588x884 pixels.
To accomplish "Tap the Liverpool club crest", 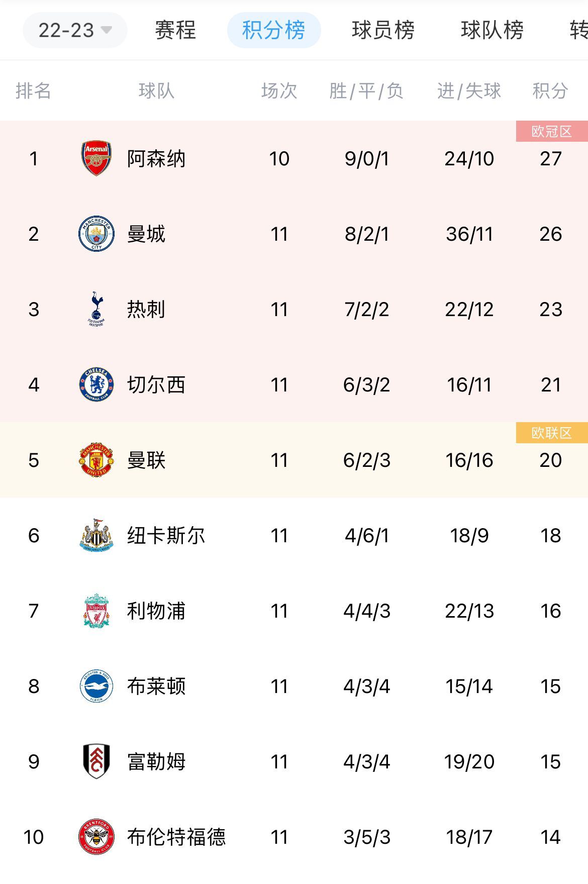I will (96, 611).
